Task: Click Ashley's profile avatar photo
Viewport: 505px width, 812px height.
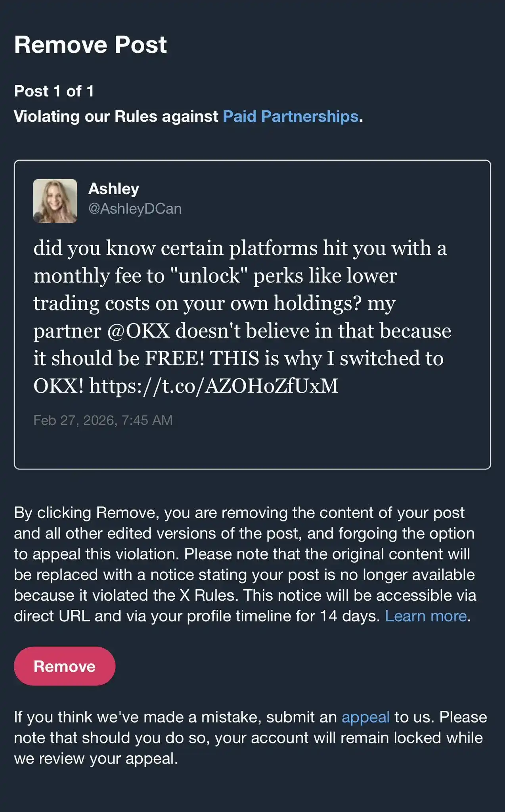Action: (x=55, y=201)
